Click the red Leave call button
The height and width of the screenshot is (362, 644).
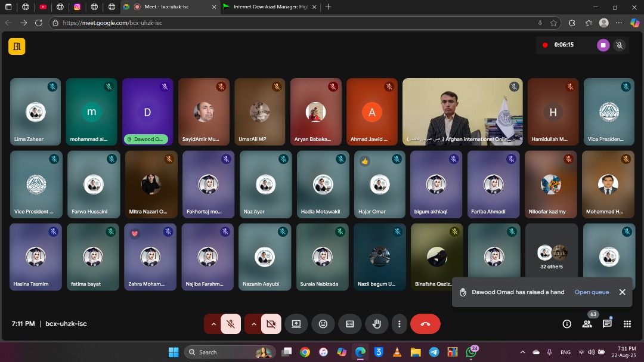pyautogui.click(x=425, y=324)
